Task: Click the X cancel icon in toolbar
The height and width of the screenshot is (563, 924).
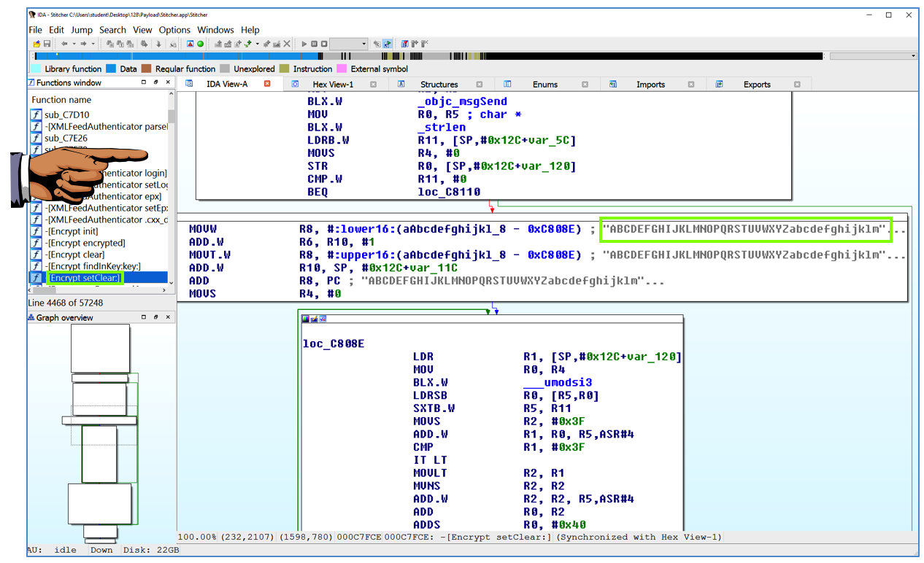Action: point(287,44)
